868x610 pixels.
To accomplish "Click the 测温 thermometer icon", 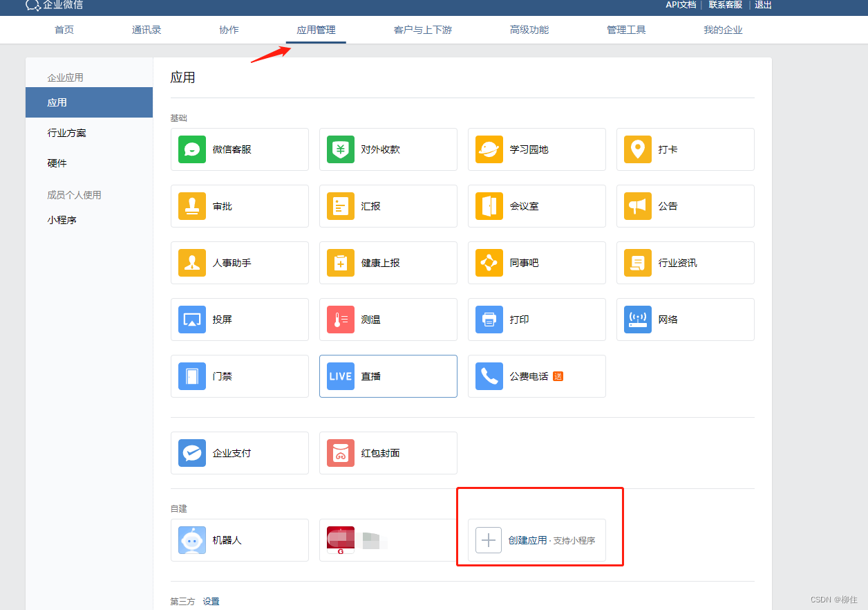I will [x=341, y=320].
